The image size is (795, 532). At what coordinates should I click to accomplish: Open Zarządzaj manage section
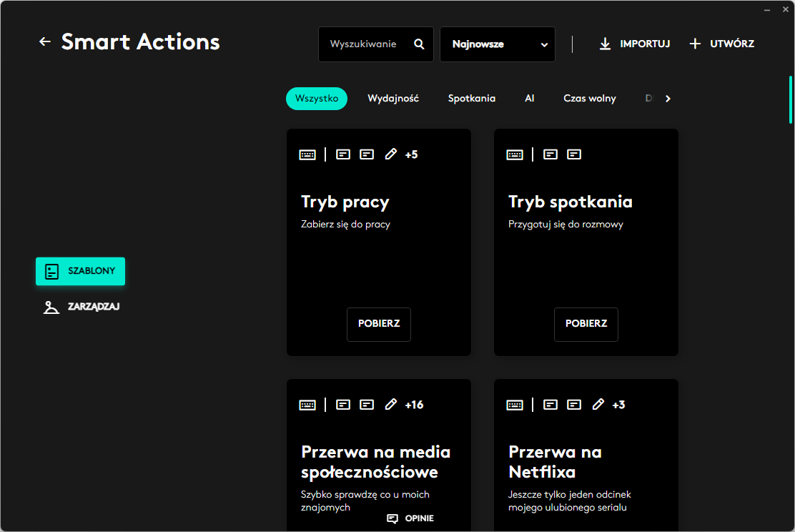(x=80, y=307)
